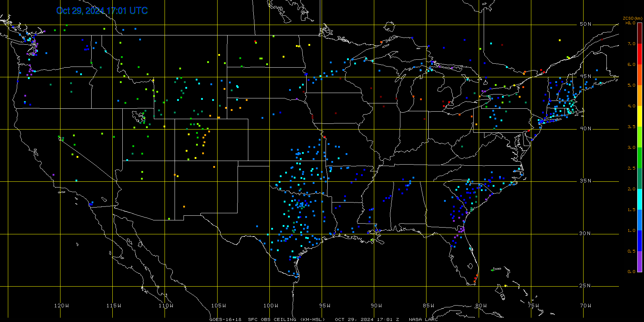The width and height of the screenshot is (644, 322).
Task: Select the "5.0" color scale label
Action: click(x=631, y=85)
